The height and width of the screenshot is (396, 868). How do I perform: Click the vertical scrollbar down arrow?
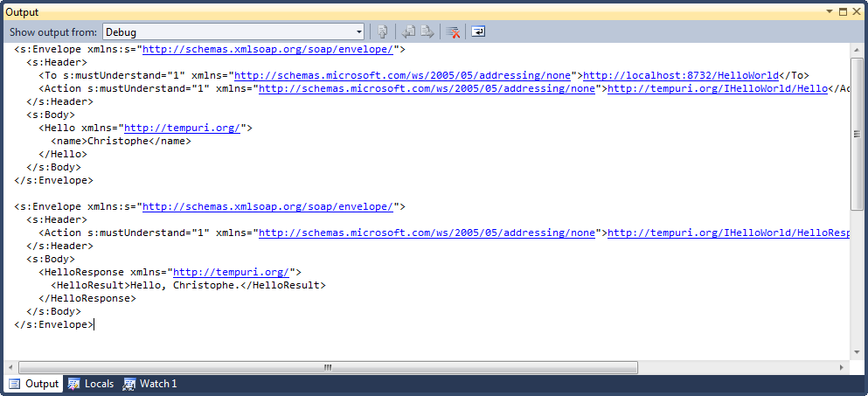[x=858, y=353]
